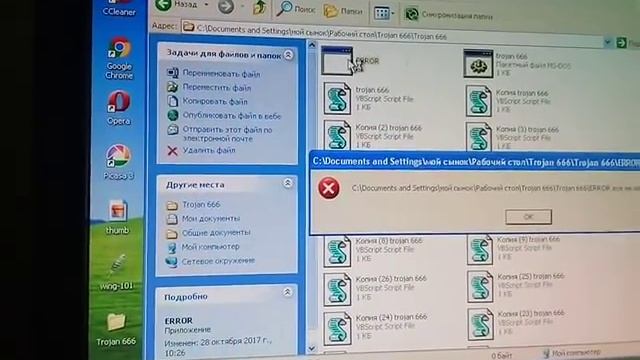Screen dimensions: 640x360
Task: Open Opera desktop shortcut
Action: [119, 108]
